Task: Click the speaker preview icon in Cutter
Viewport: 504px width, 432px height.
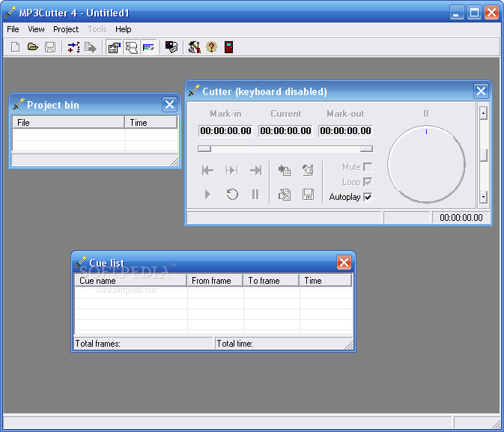Action: 308,170
